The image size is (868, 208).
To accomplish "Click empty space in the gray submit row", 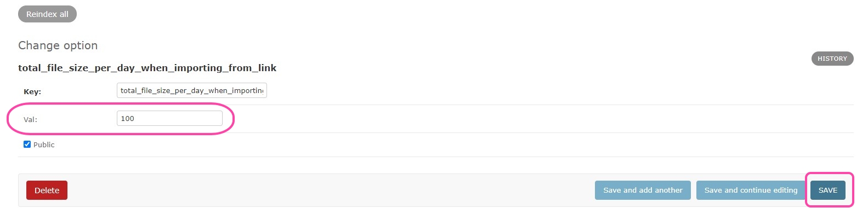I will pyautogui.click(x=329, y=190).
